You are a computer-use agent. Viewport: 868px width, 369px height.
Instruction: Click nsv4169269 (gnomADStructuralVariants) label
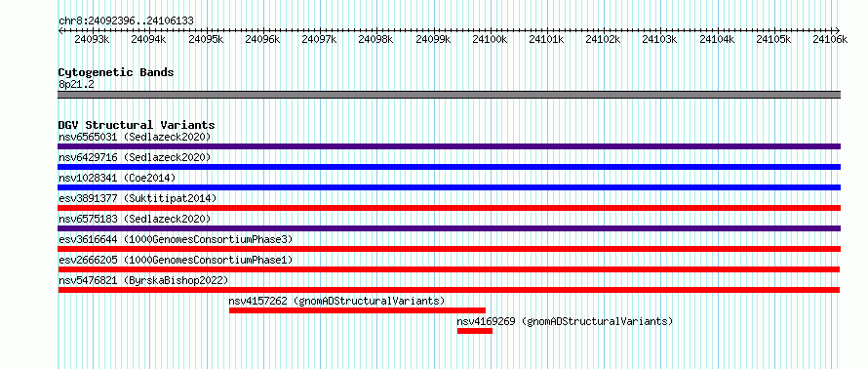(566, 321)
